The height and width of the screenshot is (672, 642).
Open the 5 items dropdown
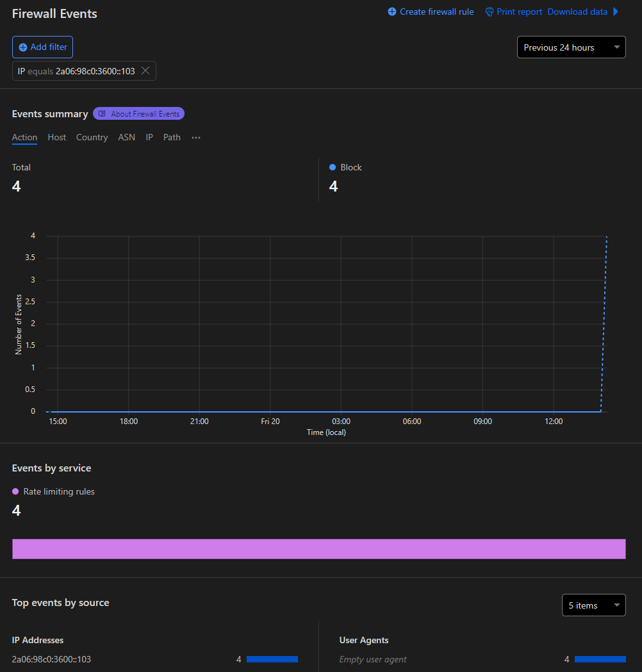click(593, 605)
